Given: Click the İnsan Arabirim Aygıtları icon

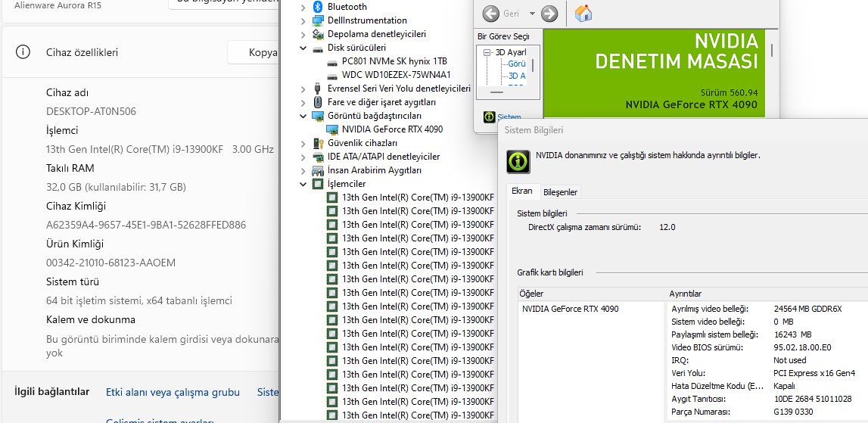Looking at the screenshot, I should pyautogui.click(x=318, y=170).
